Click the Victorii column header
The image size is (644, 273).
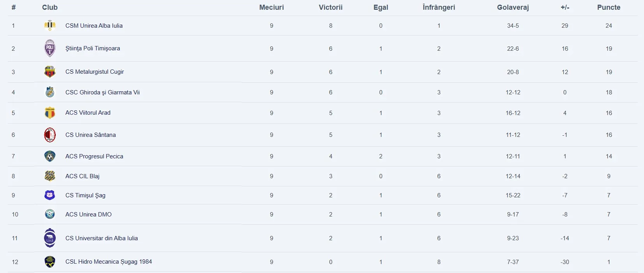[330, 7]
